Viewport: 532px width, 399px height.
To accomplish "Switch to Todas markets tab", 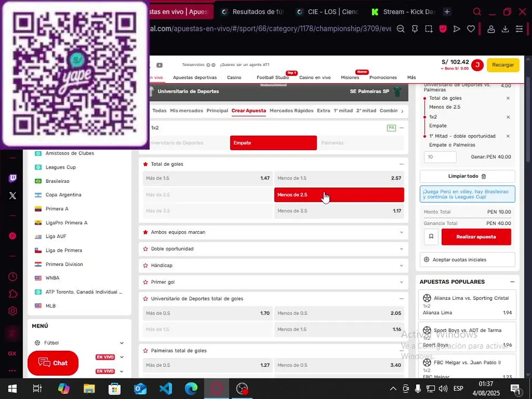I will point(160,111).
